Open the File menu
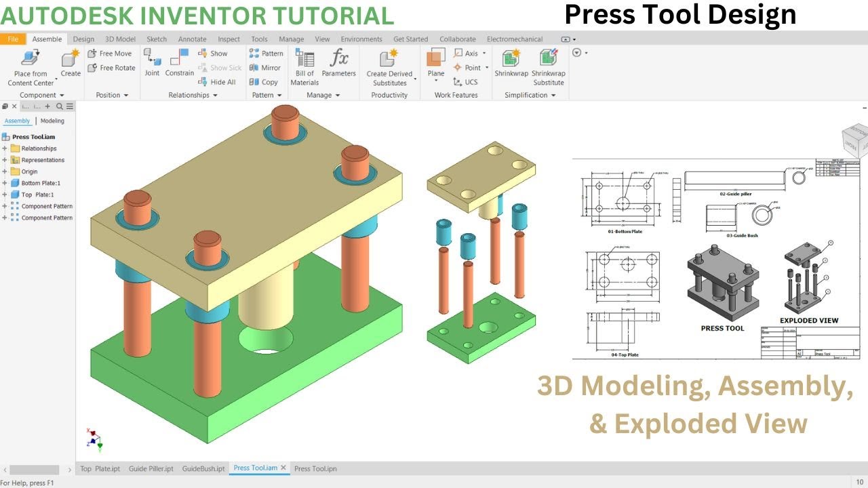The height and width of the screenshot is (488, 868). (x=13, y=39)
